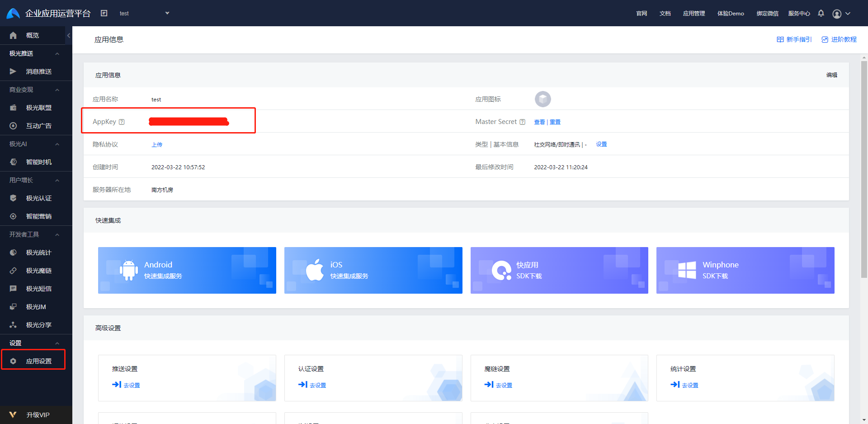Screen dimensions: 868x424
Task: Click the 极光短信 message icon
Action: click(x=13, y=289)
